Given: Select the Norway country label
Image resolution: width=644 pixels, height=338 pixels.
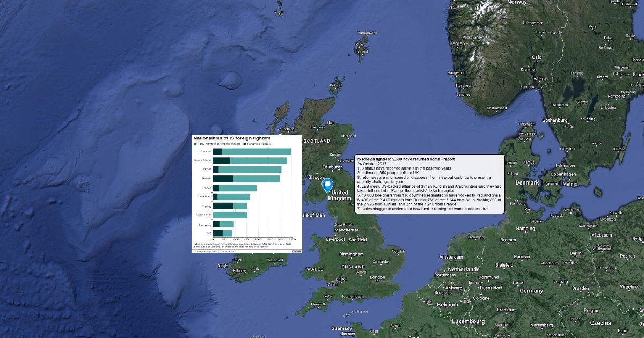Looking at the screenshot, I should point(517,2).
